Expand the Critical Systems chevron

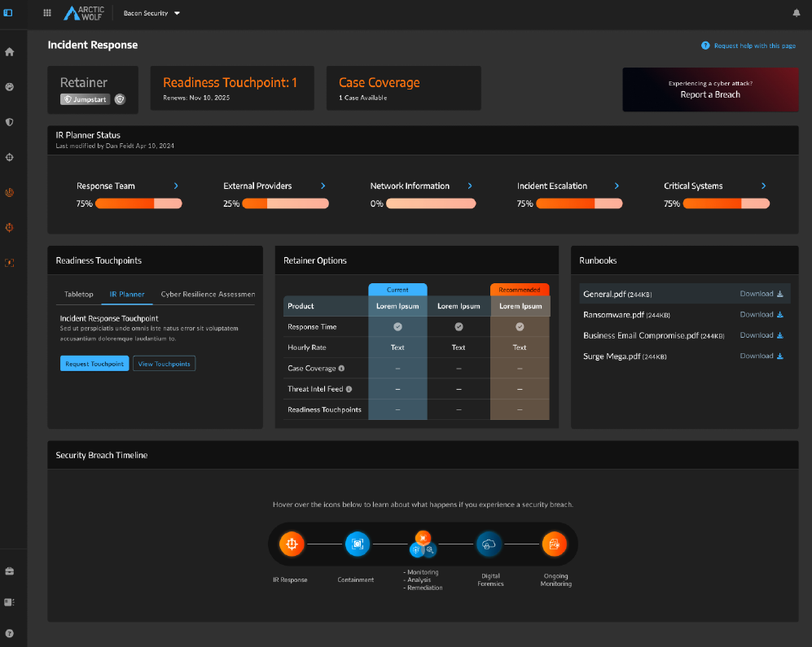763,186
